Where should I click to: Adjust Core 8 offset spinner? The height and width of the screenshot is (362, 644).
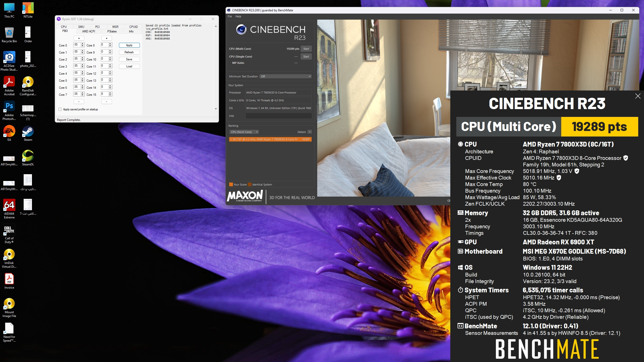click(x=110, y=45)
